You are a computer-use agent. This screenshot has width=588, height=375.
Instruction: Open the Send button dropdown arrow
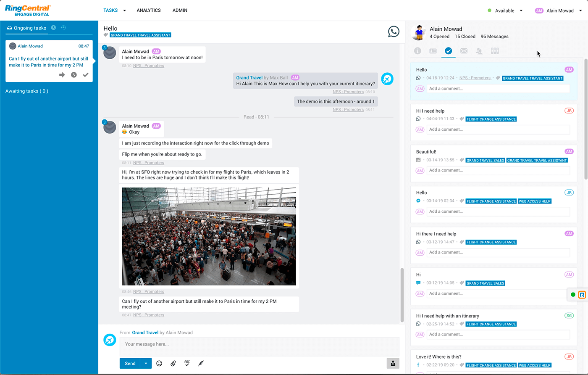point(146,363)
